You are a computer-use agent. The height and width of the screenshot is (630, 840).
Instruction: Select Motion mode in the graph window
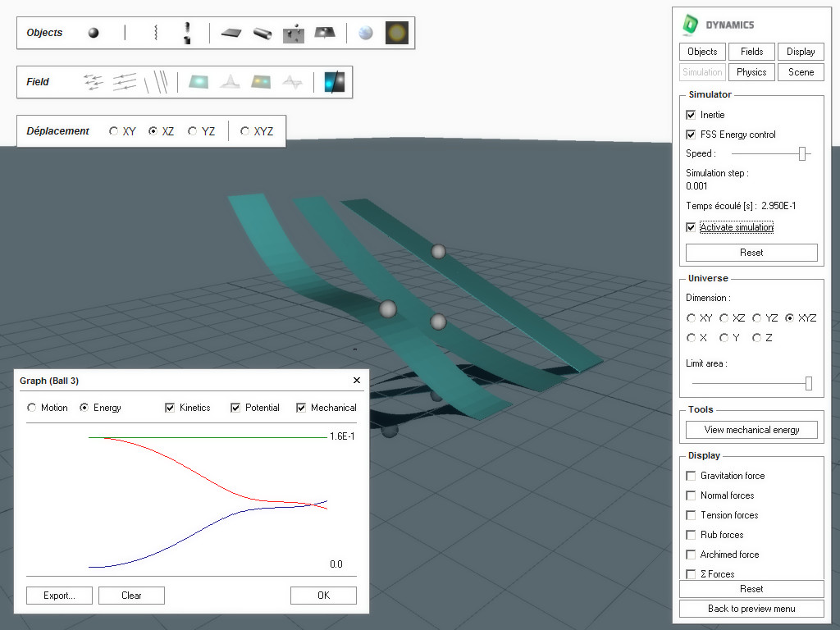click(31, 407)
